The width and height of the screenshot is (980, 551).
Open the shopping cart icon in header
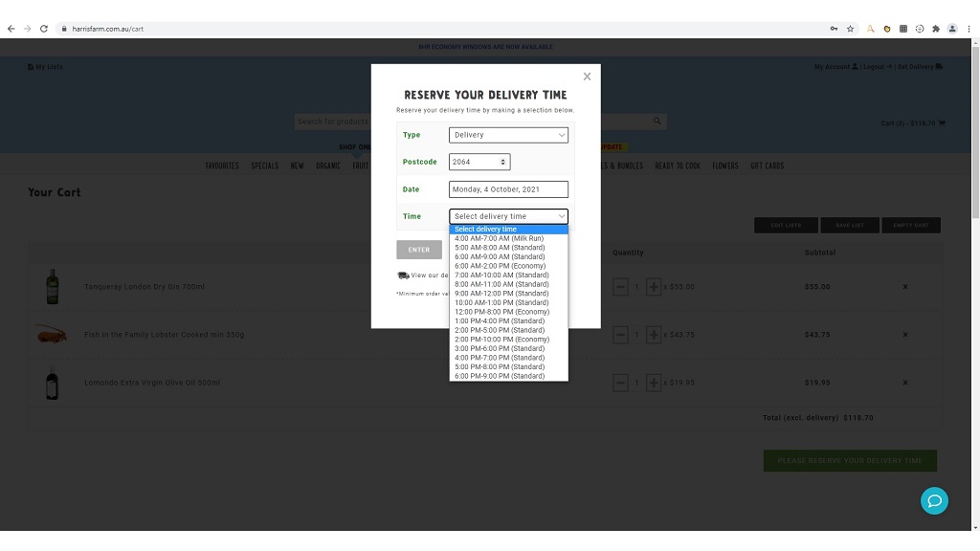[942, 122]
